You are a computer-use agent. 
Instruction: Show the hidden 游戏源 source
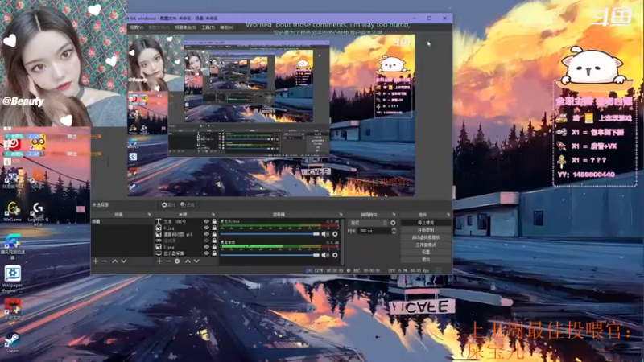[207, 241]
